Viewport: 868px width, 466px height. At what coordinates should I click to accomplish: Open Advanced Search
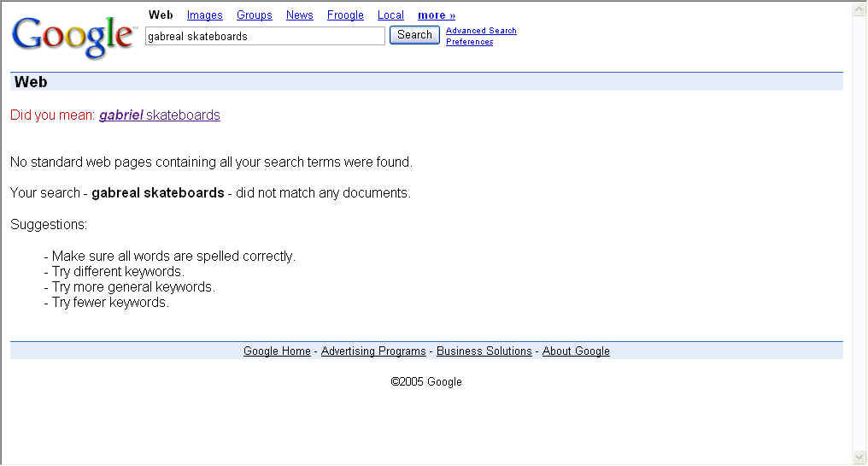click(481, 31)
